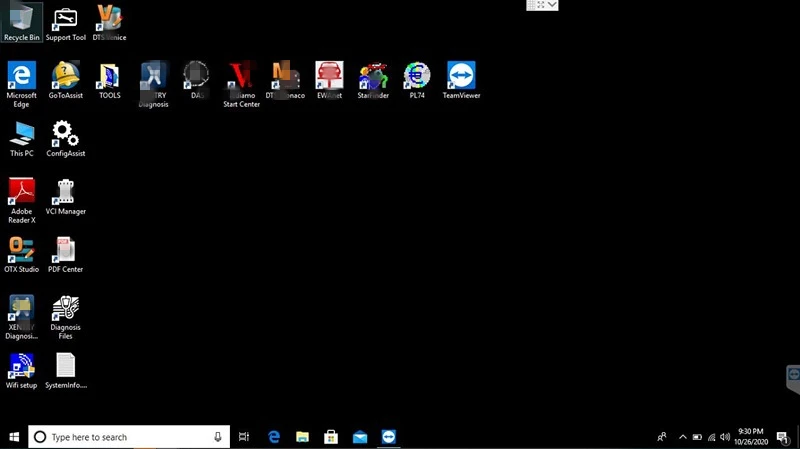This screenshot has height=449, width=800.
Task: Select the DTS Venice desktop icon
Action: point(109,23)
